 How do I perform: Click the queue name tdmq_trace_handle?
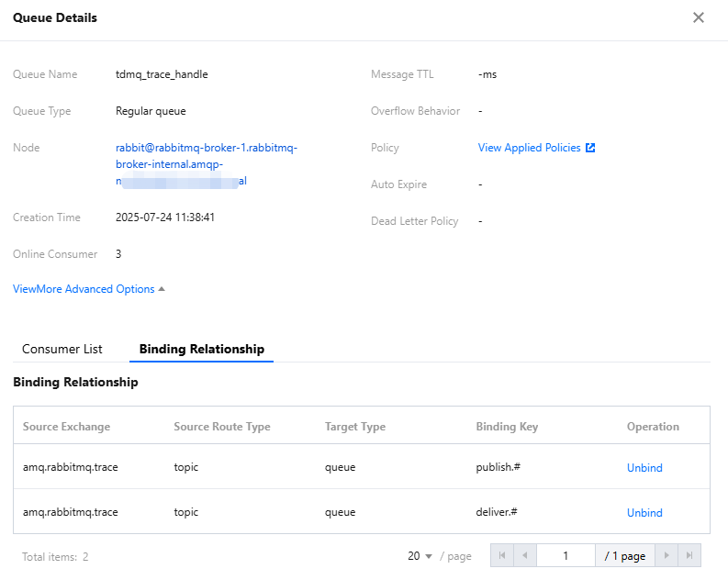[x=162, y=74]
